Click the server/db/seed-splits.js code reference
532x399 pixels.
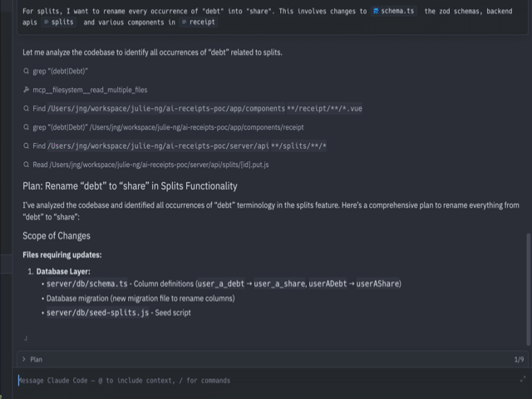point(97,313)
